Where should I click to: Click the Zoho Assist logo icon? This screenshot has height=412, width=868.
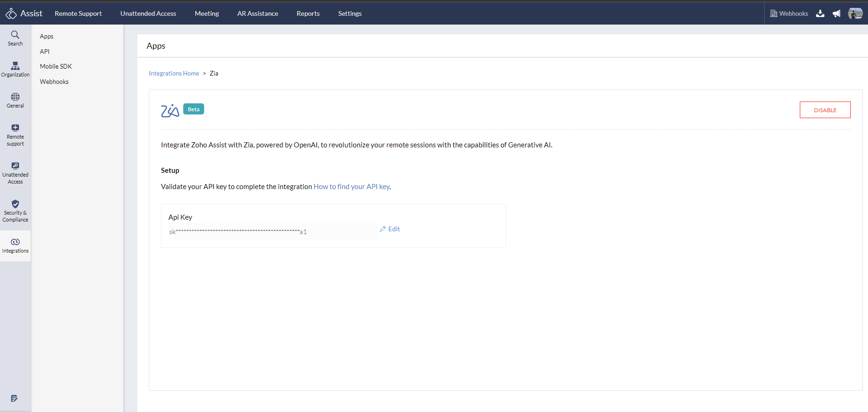coord(11,14)
